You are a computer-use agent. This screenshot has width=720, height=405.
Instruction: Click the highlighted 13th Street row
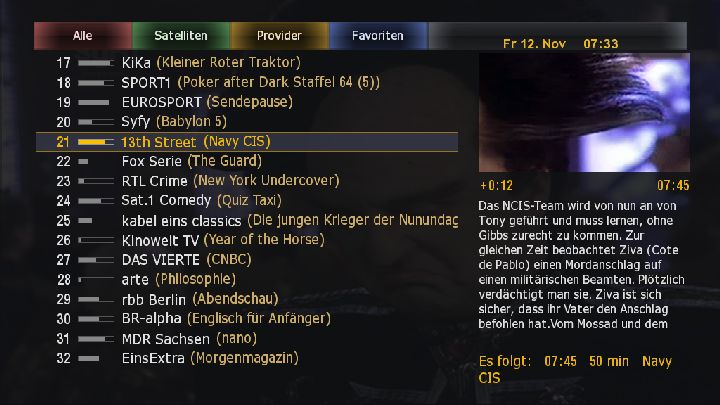(247, 142)
